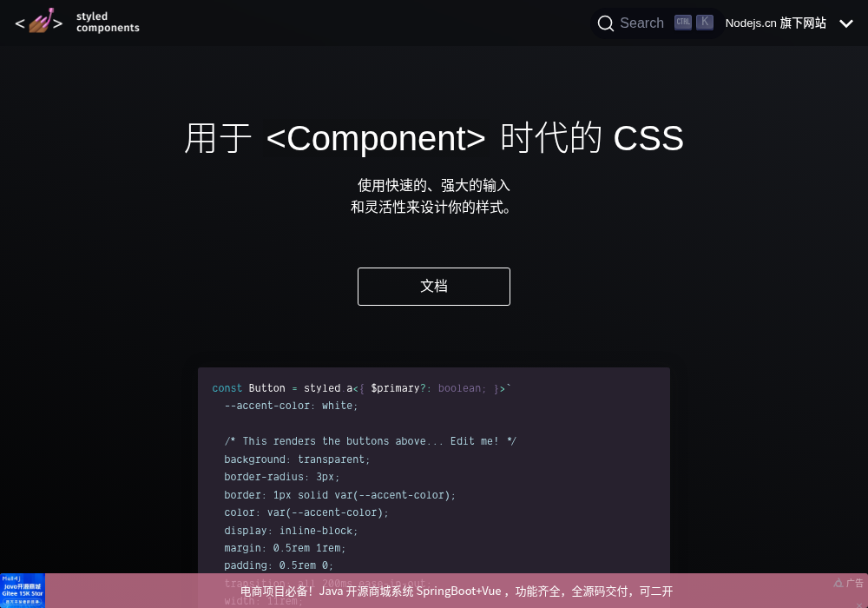Expand the chevron next to Nodejs.cn 旗下网站

845,23
